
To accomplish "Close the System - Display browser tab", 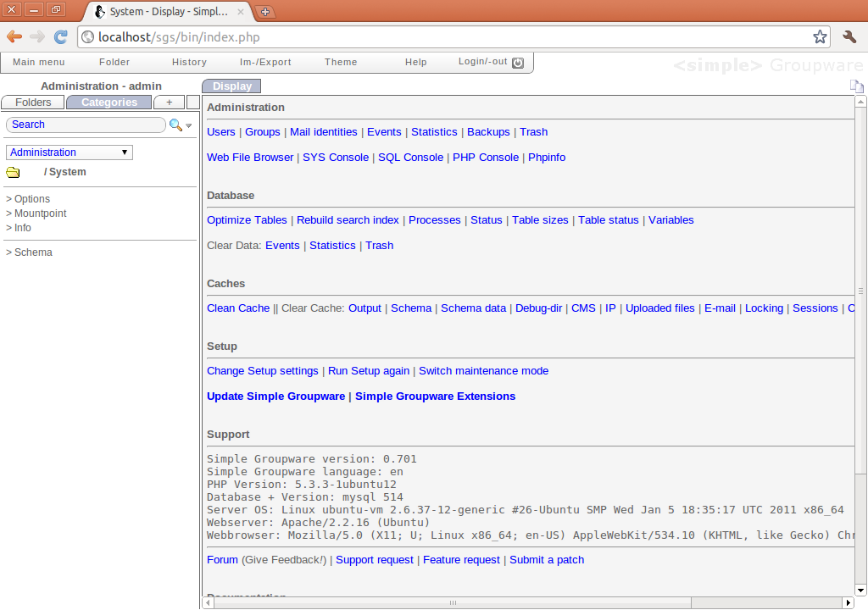I will pos(241,12).
